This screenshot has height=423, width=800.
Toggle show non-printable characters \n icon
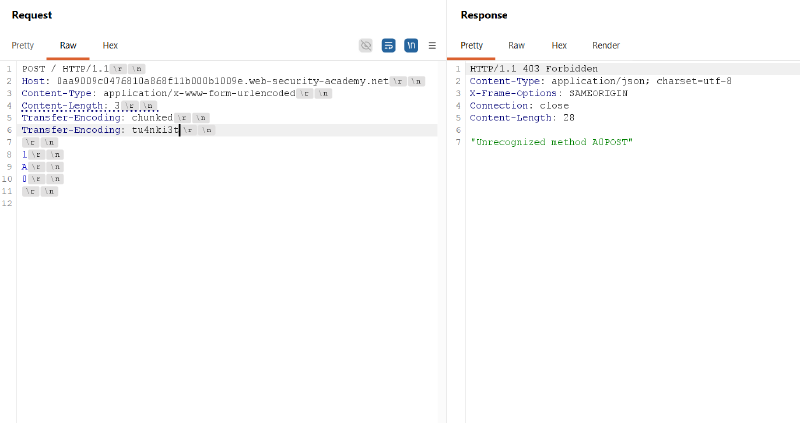tap(411, 45)
